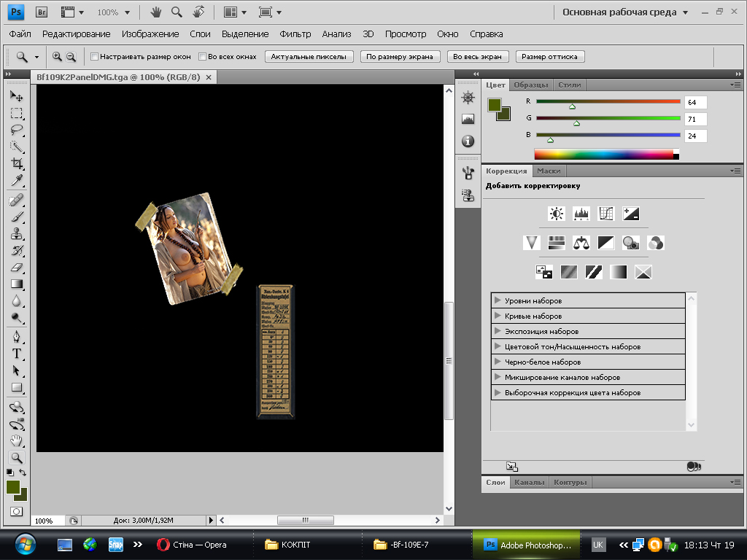747x560 pixels.
Task: Click 'По размеру экрана' button
Action: (x=400, y=56)
